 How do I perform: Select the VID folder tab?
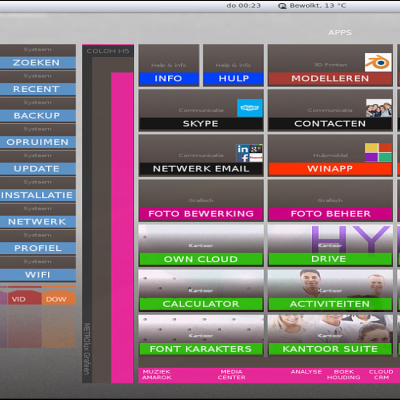(x=24, y=297)
